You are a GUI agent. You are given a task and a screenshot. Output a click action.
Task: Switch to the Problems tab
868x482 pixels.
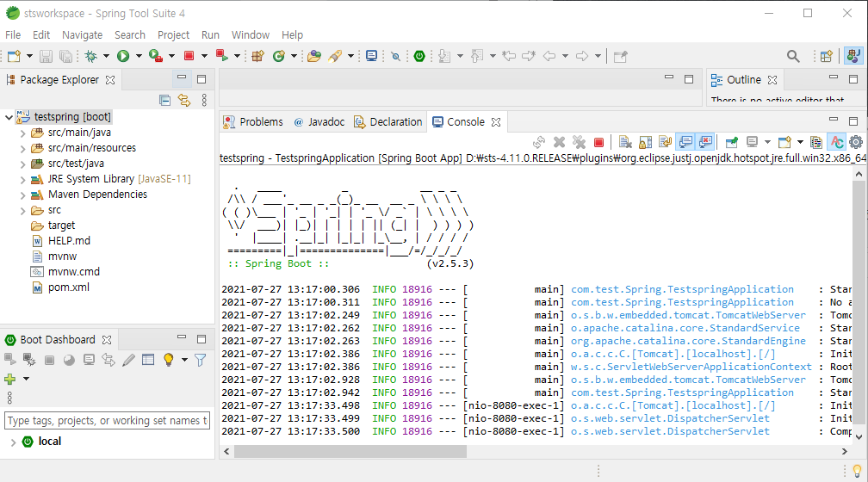pyautogui.click(x=253, y=121)
